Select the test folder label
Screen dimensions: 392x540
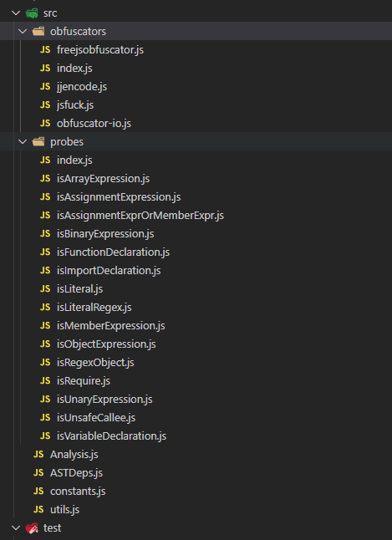[x=52, y=527]
